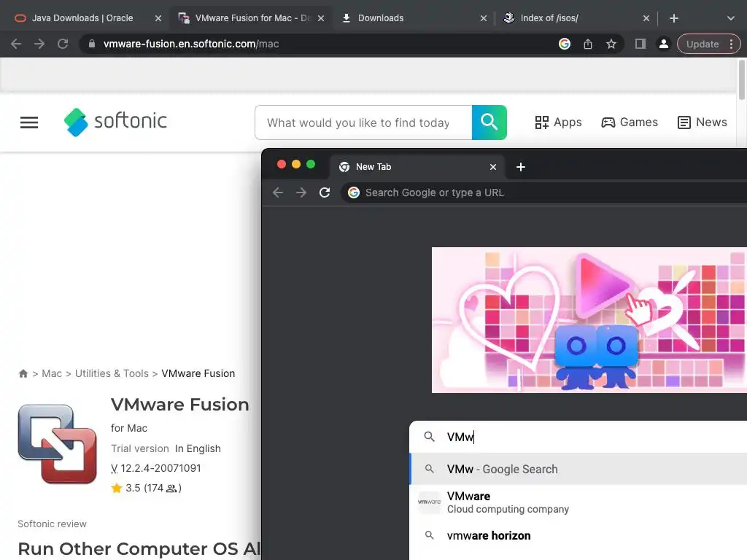Open the Utilities & Tools breadcrumb link
Image resolution: width=747 pixels, height=560 pixels.
[112, 373]
